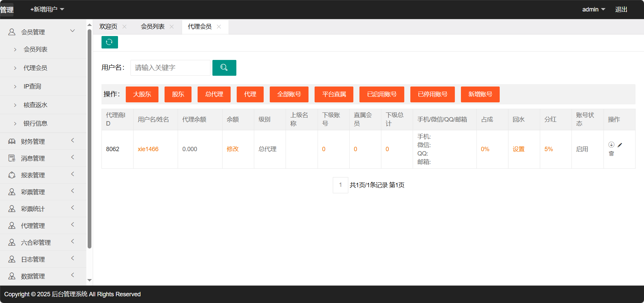Click the 用户名 keyword input field
This screenshot has height=303, width=644.
click(170, 68)
